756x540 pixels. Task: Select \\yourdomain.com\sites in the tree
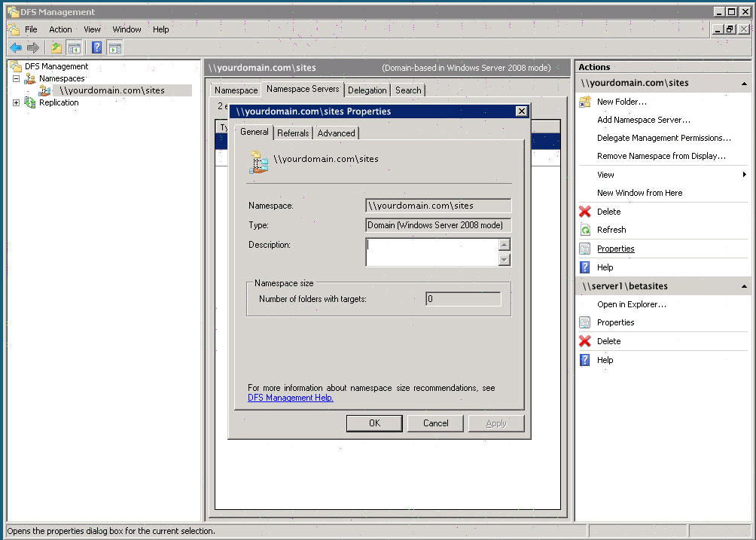coord(112,90)
